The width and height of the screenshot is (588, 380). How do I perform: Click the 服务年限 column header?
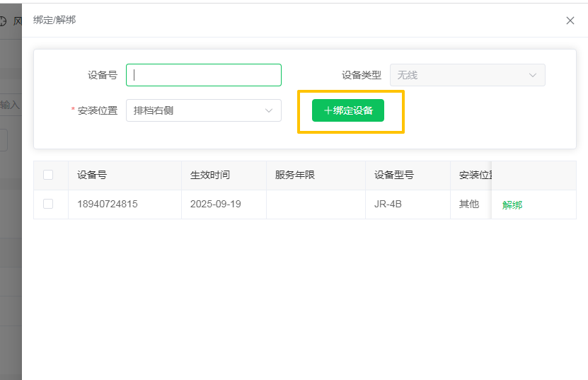(x=295, y=175)
